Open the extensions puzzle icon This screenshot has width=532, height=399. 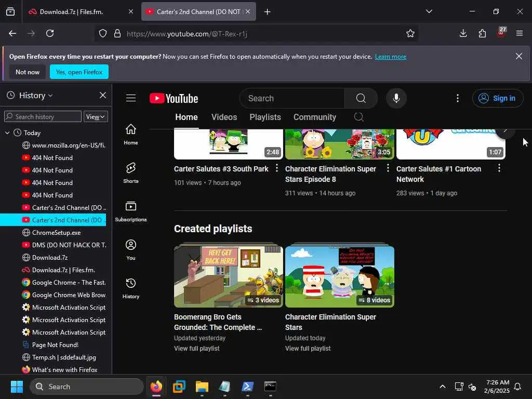coord(482,33)
